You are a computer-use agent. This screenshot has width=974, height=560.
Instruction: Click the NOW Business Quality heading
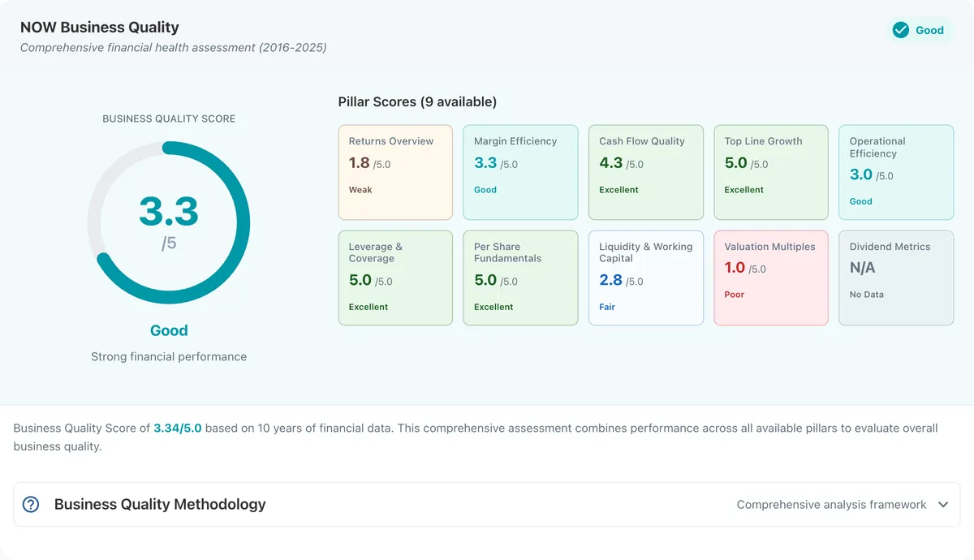tap(100, 28)
